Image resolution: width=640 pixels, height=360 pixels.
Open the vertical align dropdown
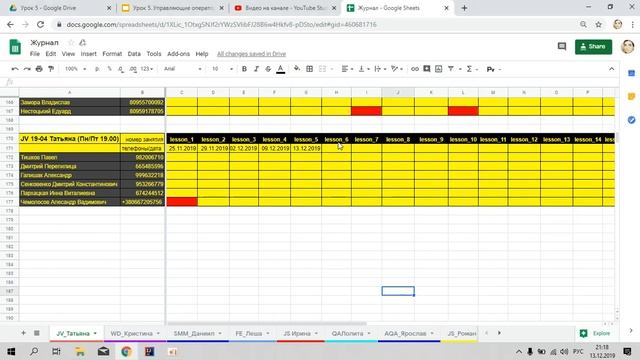(x=364, y=69)
